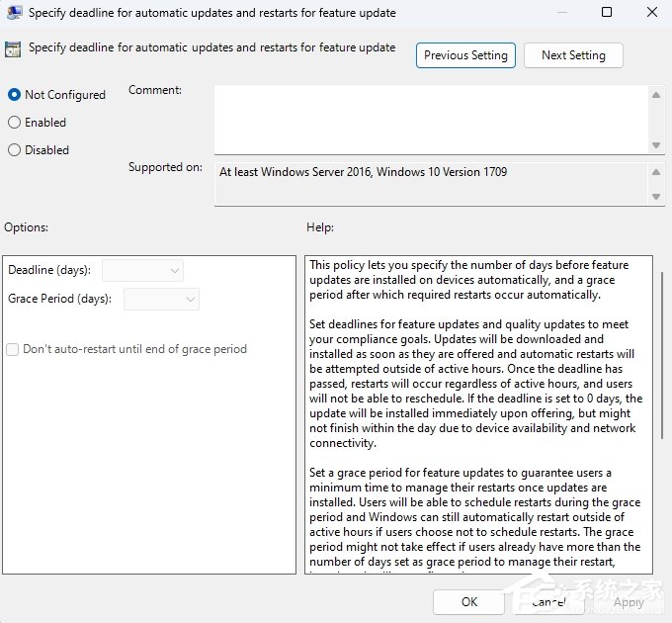Image resolution: width=672 pixels, height=623 pixels.
Task: Select the Enabled radio option
Action: tap(14, 123)
